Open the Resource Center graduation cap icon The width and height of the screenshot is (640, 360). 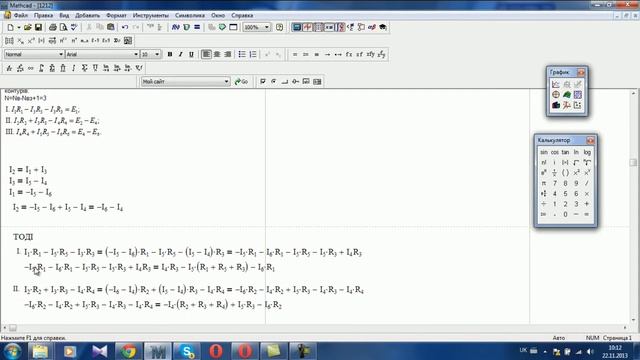click(382, 27)
